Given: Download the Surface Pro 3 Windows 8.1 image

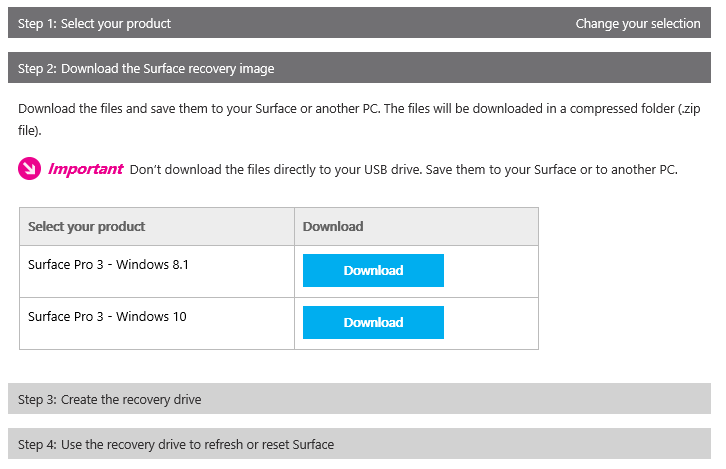Looking at the screenshot, I should pos(373,271).
